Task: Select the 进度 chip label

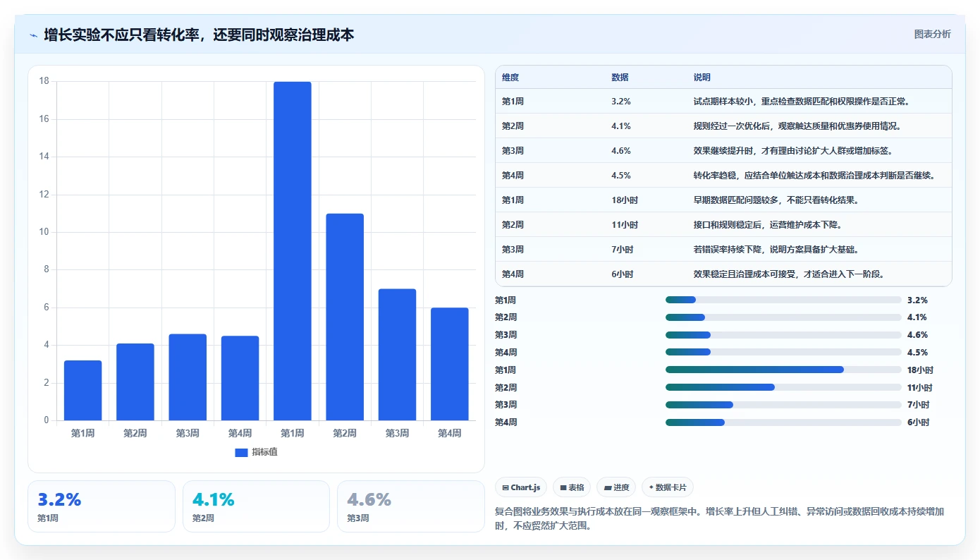Action: (x=621, y=487)
